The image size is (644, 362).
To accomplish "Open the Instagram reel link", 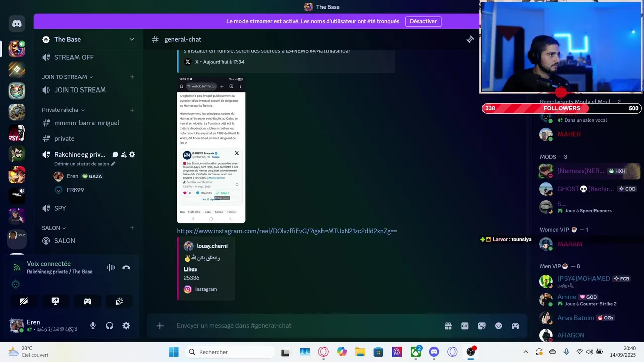I will point(287,231).
